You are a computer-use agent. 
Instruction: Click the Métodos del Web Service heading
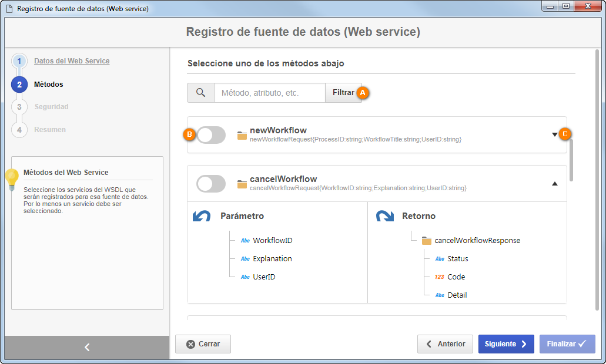(x=66, y=173)
